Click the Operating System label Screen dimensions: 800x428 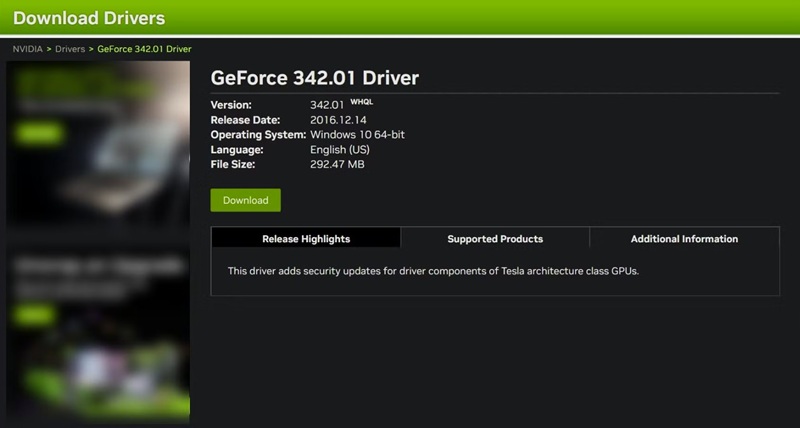(x=258, y=135)
